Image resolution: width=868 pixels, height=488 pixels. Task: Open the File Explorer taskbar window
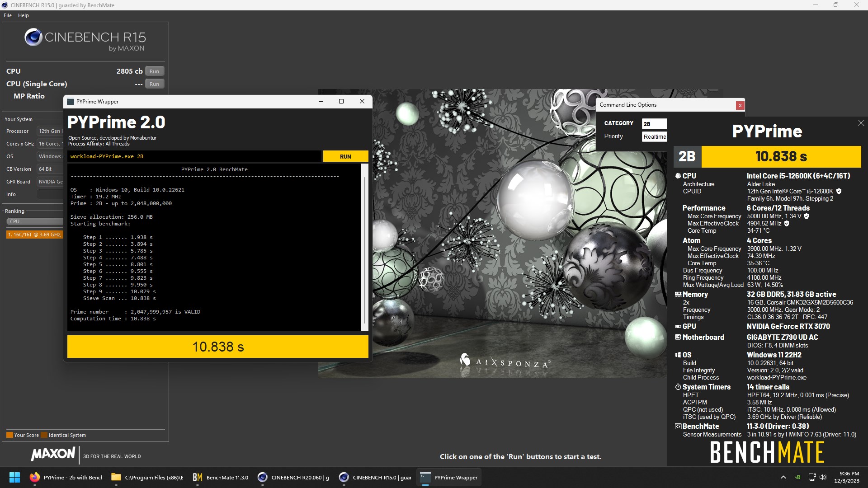tap(147, 477)
